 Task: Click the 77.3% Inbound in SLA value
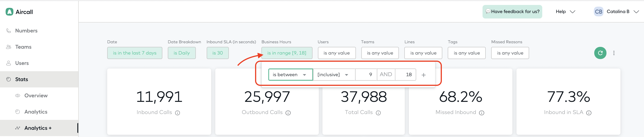568,97
